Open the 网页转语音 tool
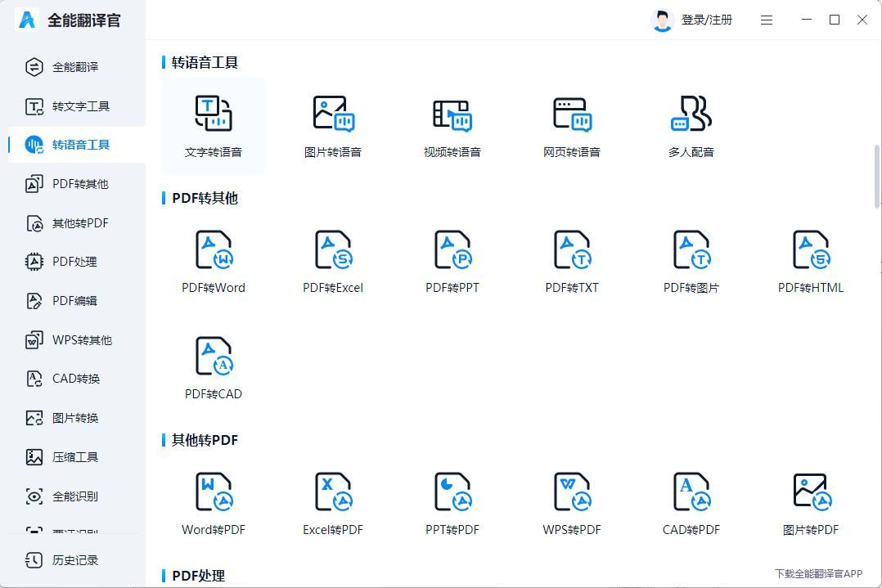The height and width of the screenshot is (588, 882). click(x=570, y=124)
